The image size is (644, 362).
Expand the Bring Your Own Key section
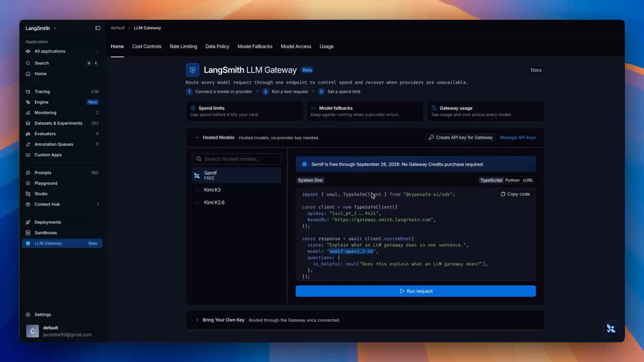197,320
